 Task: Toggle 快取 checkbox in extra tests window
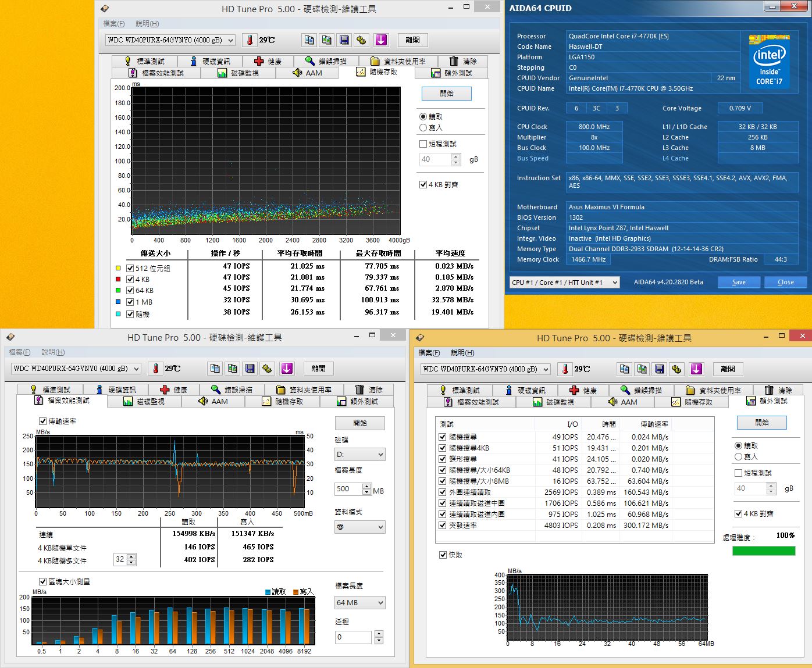tap(443, 555)
